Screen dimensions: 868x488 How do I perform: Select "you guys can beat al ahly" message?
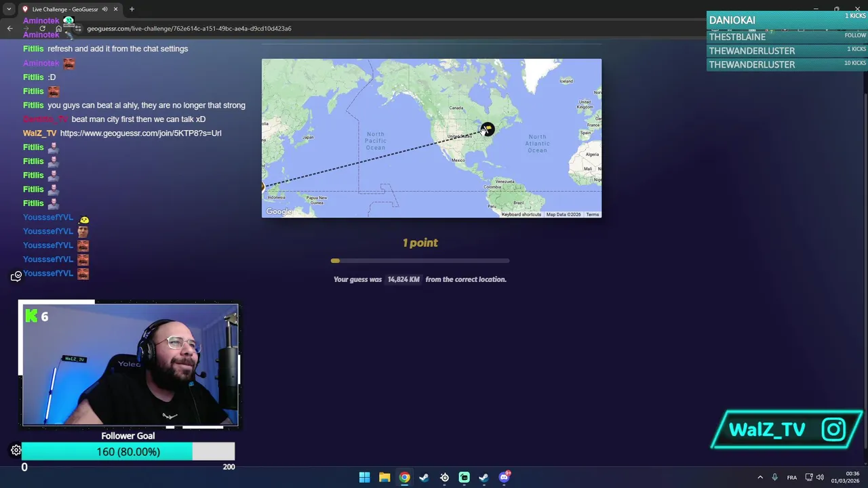(x=146, y=105)
